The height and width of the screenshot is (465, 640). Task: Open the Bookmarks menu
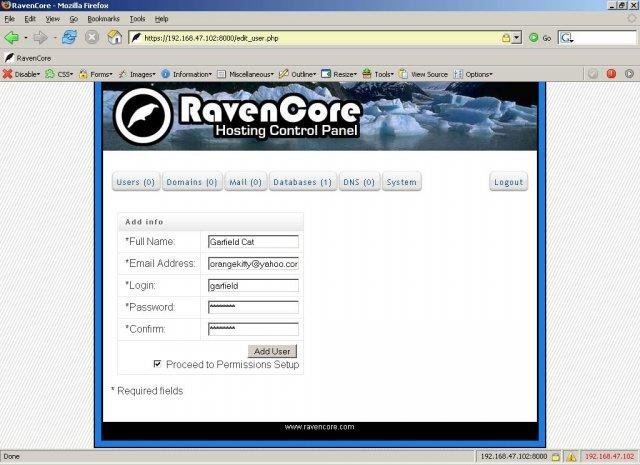[x=104, y=19]
